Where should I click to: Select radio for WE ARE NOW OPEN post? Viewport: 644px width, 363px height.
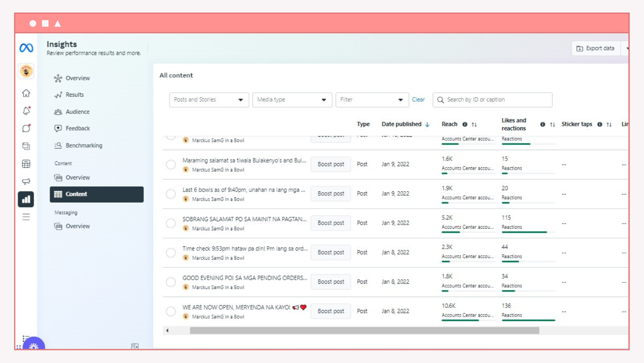point(171,312)
